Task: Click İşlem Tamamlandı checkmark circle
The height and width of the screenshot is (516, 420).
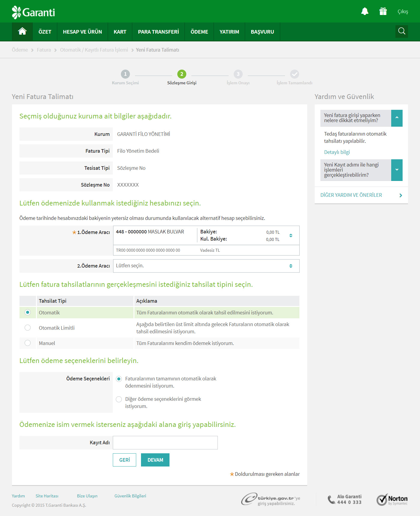Action: pyautogui.click(x=295, y=74)
